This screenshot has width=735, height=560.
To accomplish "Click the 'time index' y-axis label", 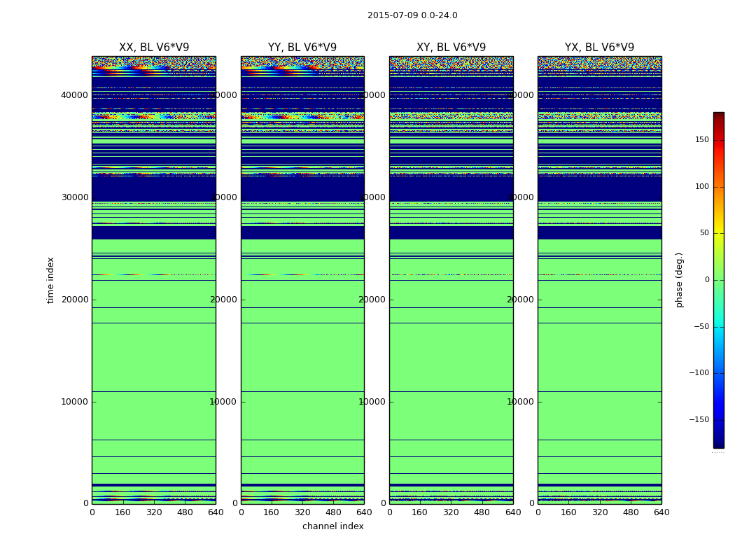I will (x=50, y=280).
